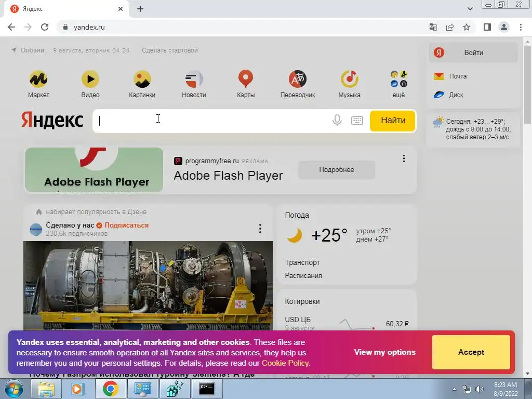Viewport: 532px width, 399px height.
Task: Toggle the browser side panel
Action: point(487,27)
